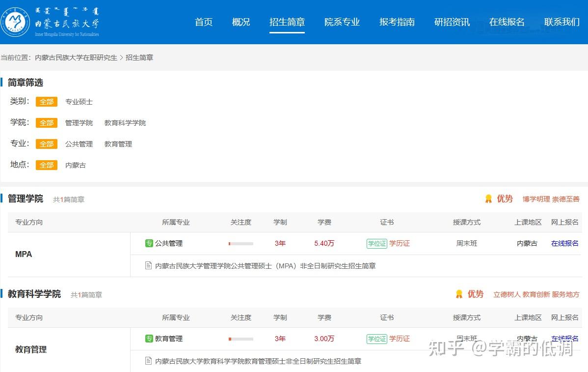The height and width of the screenshot is (372, 588).
Task: Open 教育管理硕士非全日制研究生招生简章 link
Action: pyautogui.click(x=258, y=361)
